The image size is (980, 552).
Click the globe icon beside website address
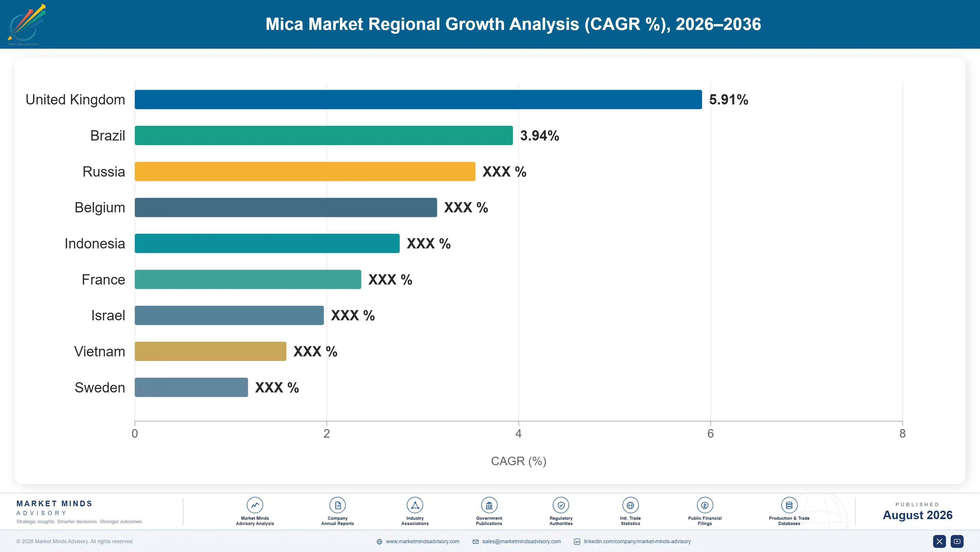pyautogui.click(x=379, y=542)
